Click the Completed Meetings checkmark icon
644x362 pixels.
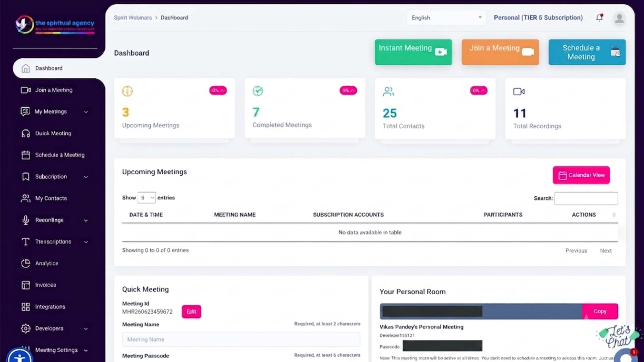click(258, 91)
